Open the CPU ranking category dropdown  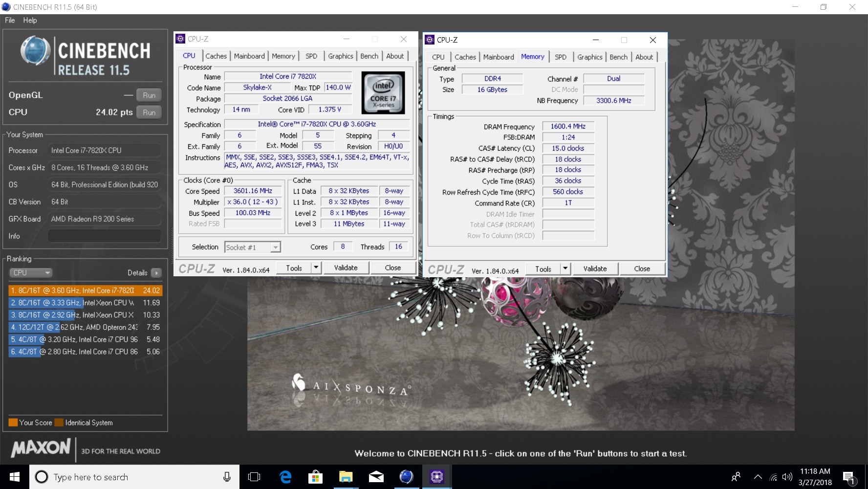30,273
